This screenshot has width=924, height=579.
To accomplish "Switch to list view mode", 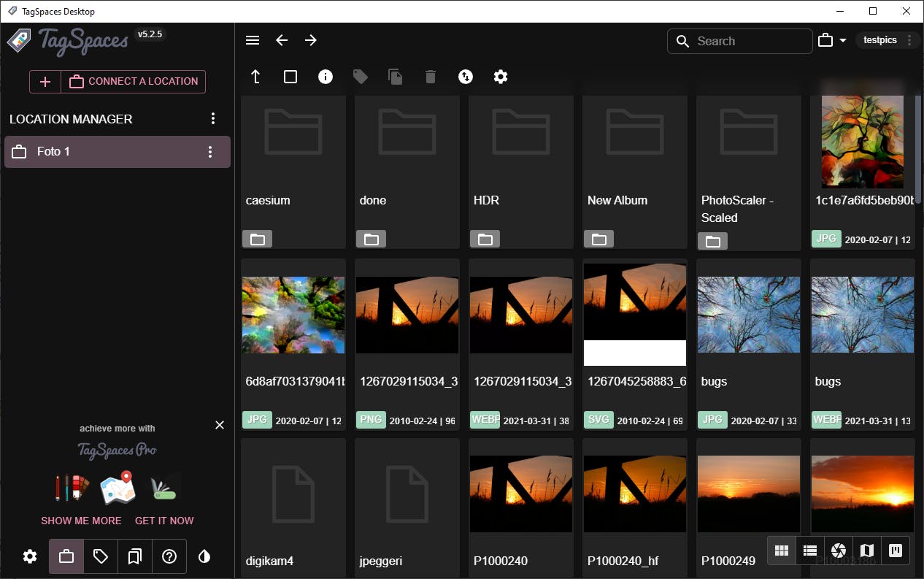I will (809, 551).
